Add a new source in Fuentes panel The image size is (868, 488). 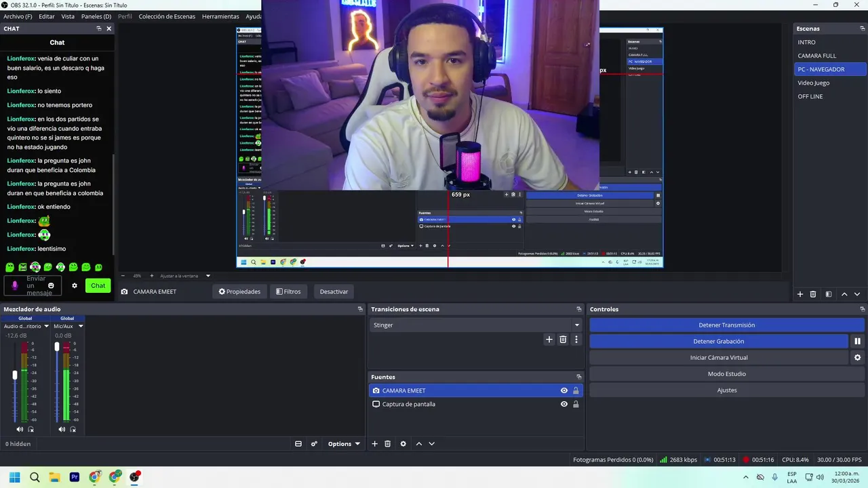(374, 444)
